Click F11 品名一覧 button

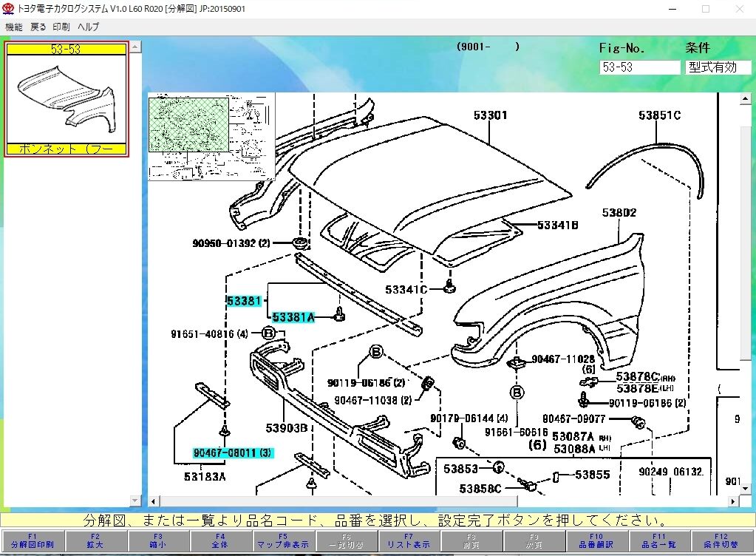[658, 540]
